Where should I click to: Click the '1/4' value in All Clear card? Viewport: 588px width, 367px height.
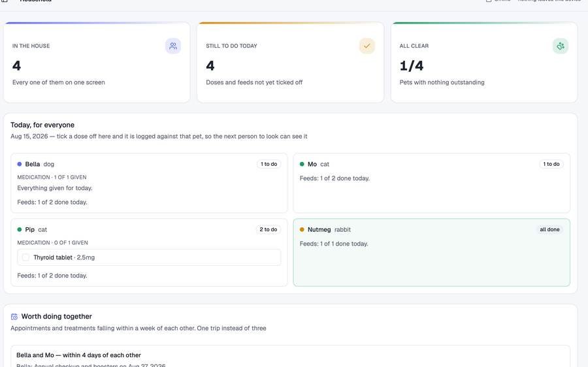pyautogui.click(x=412, y=66)
